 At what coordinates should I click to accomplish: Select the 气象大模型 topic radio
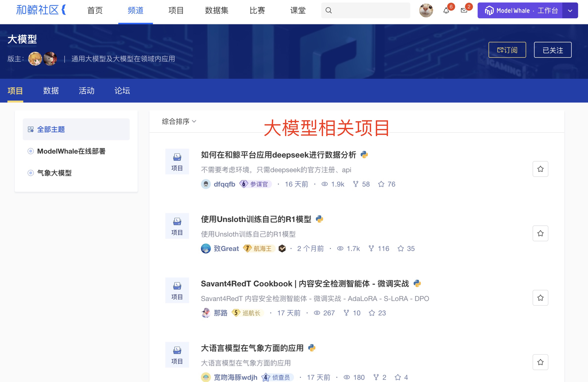(x=31, y=173)
